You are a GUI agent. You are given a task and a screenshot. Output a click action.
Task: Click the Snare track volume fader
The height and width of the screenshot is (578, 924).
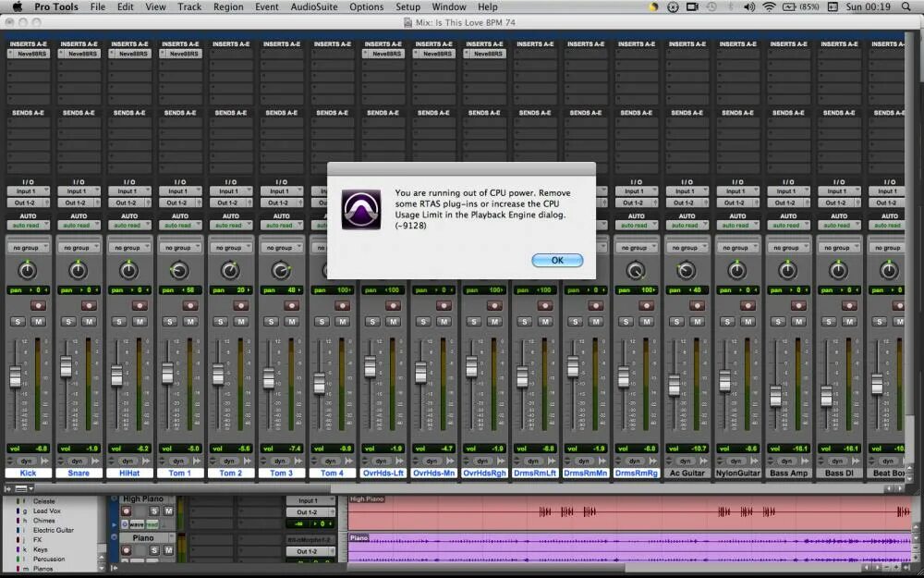pyautogui.click(x=66, y=367)
